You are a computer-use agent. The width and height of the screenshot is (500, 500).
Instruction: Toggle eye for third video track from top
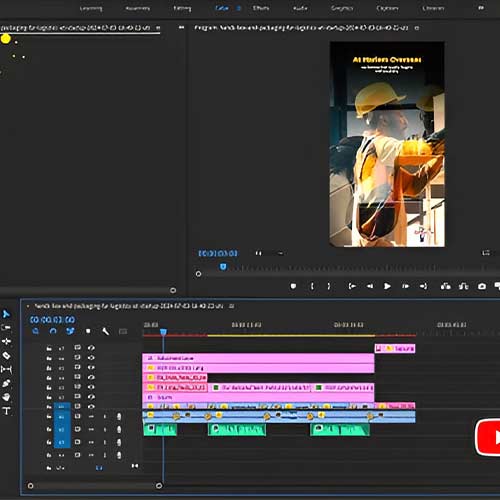(91, 367)
